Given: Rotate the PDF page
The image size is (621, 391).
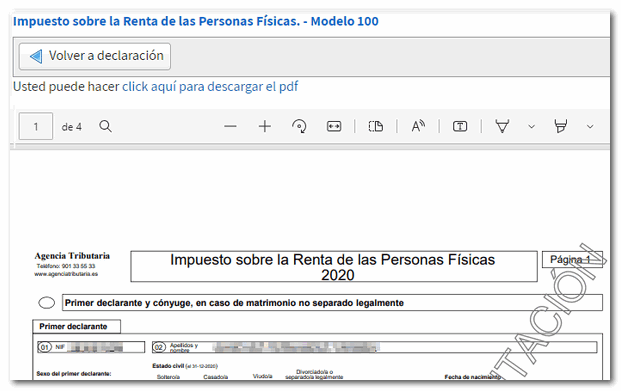Looking at the screenshot, I should (299, 126).
